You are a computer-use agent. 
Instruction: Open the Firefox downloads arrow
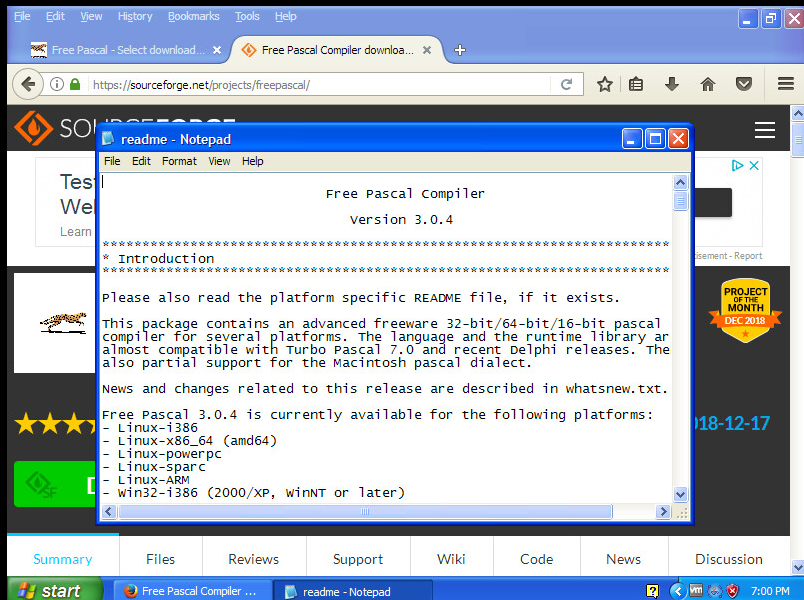672,85
